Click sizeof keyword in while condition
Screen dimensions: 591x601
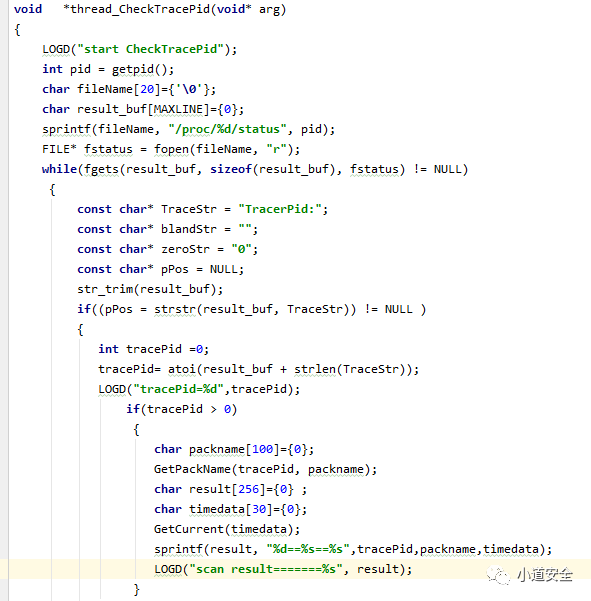[230, 169]
